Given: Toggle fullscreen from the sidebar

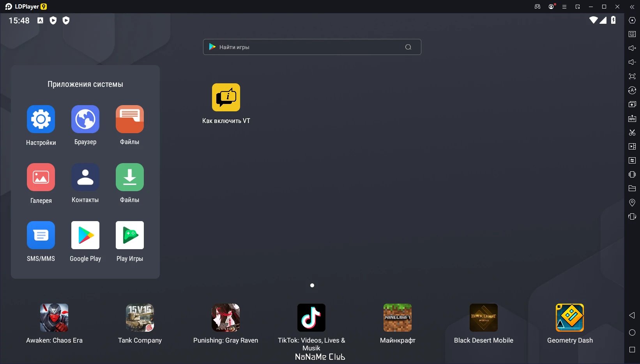Looking at the screenshot, I should [x=632, y=76].
